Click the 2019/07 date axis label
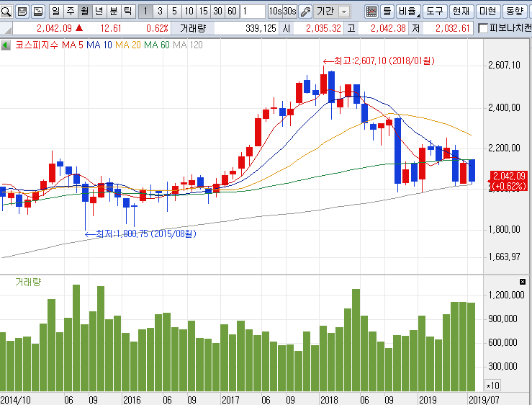Viewport: 532px width, 405px height. click(x=484, y=399)
